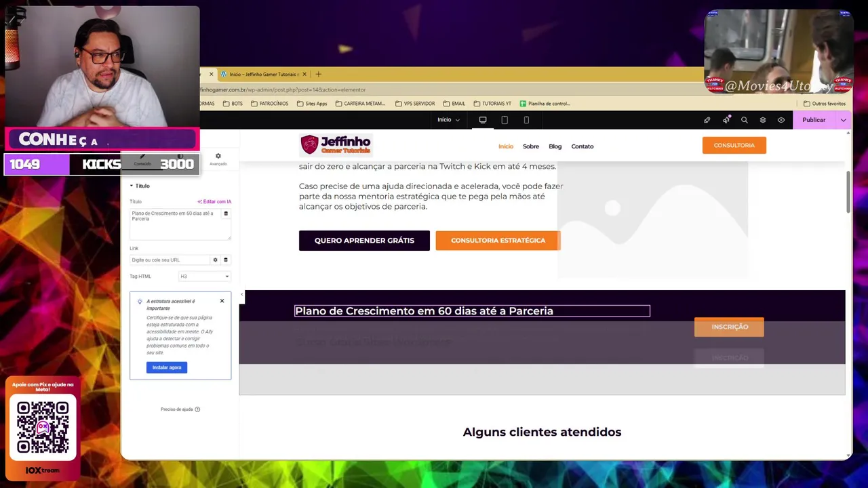
Task: Collapse the Título section
Action: [x=140, y=186]
